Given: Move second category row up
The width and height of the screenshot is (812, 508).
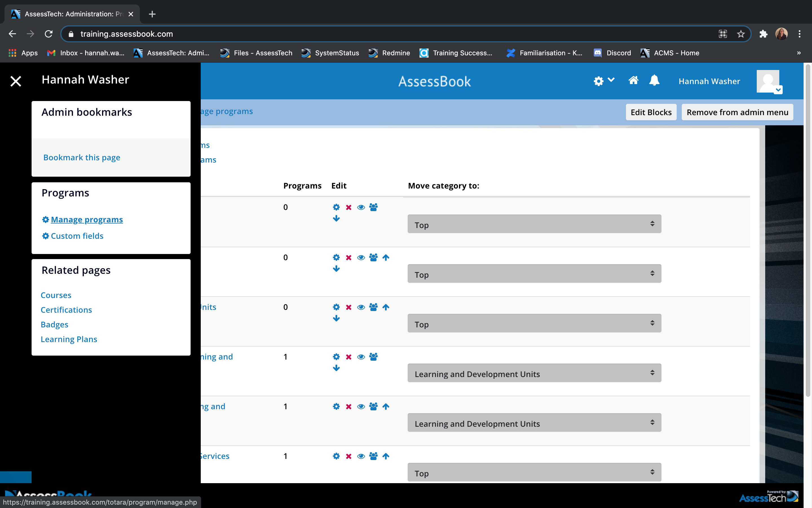Looking at the screenshot, I should pos(386,257).
